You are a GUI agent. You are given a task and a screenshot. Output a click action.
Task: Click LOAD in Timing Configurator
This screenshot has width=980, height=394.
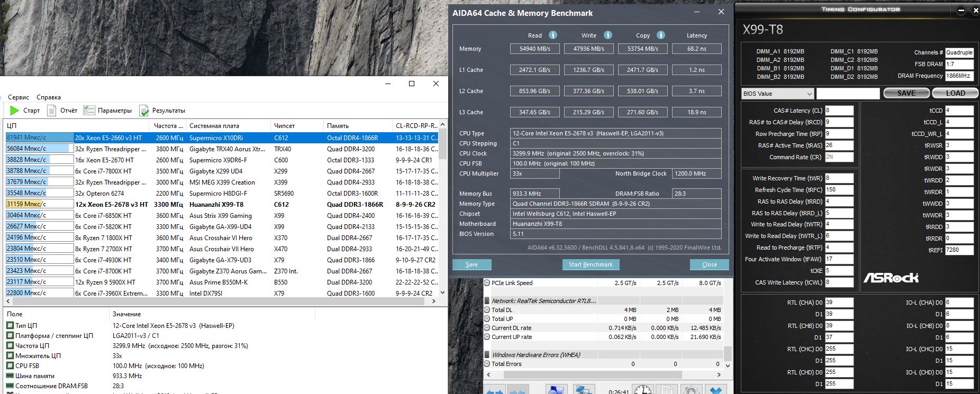point(955,93)
